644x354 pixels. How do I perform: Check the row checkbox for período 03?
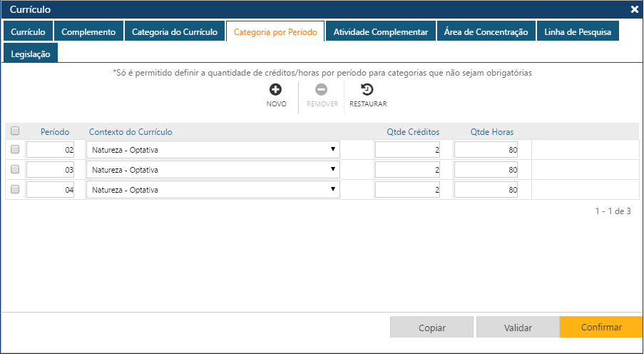[x=15, y=170]
